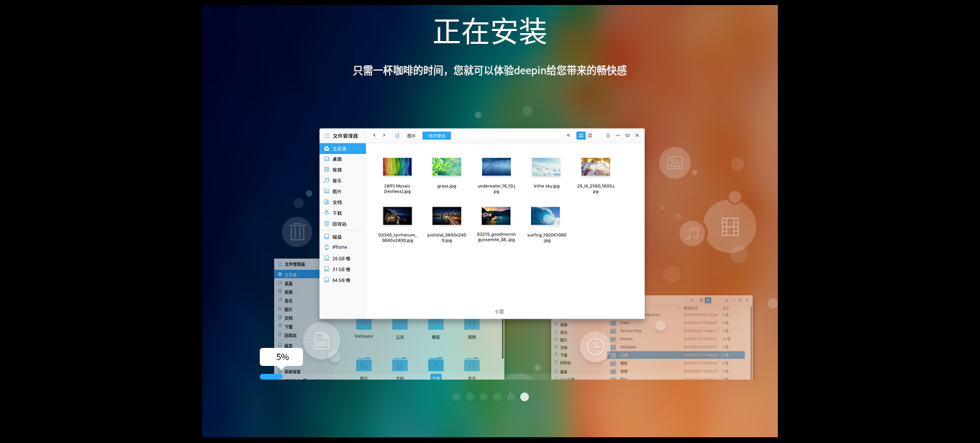Click the blue installation progress bar
This screenshot has width=980, height=443.
click(x=271, y=376)
